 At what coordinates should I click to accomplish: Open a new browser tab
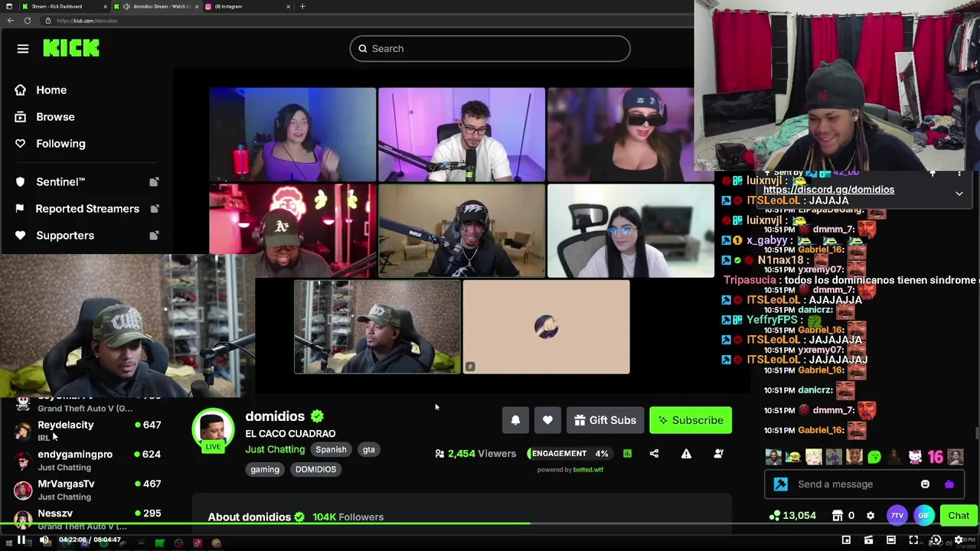[x=302, y=6]
